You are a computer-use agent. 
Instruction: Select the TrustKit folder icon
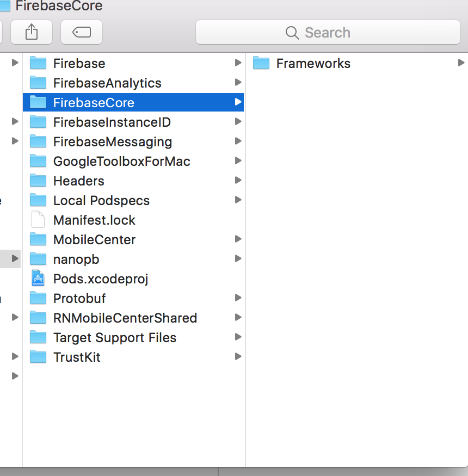point(38,356)
